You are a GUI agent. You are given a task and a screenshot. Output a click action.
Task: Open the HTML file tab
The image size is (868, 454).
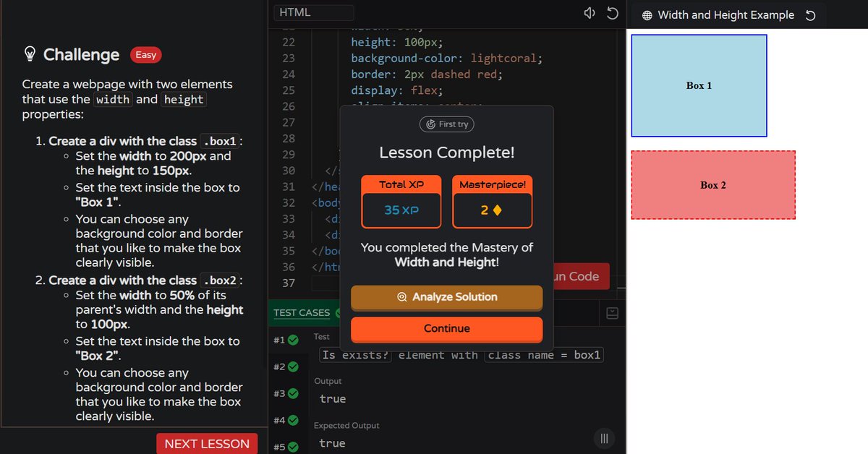pos(313,12)
